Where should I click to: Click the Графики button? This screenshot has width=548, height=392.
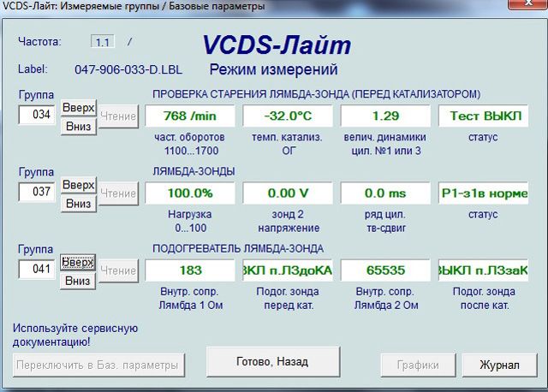[417, 365]
